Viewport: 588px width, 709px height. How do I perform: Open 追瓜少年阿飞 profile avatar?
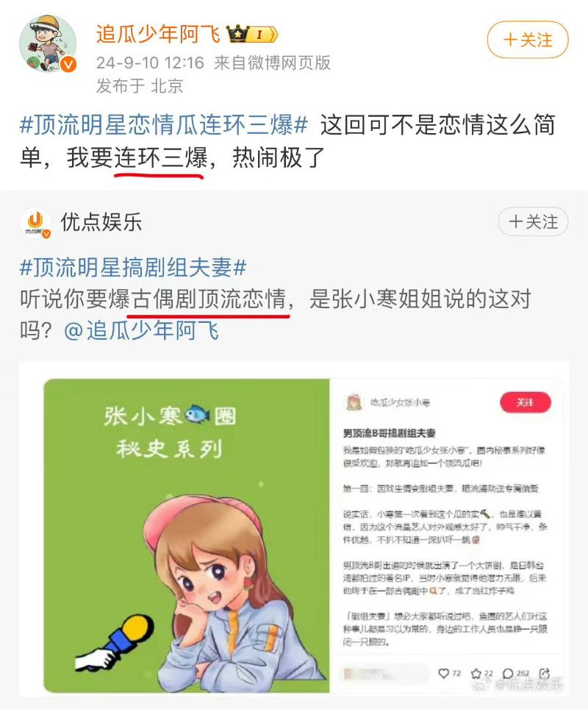point(48,43)
